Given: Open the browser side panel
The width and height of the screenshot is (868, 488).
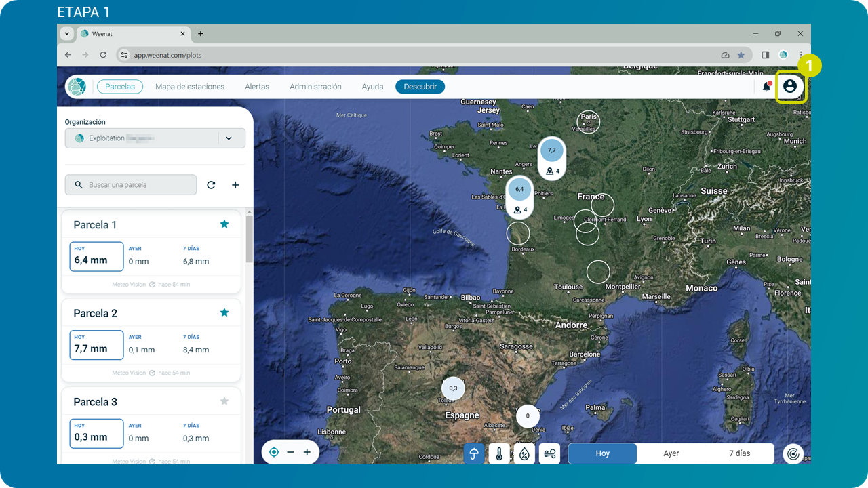Looking at the screenshot, I should 766,55.
